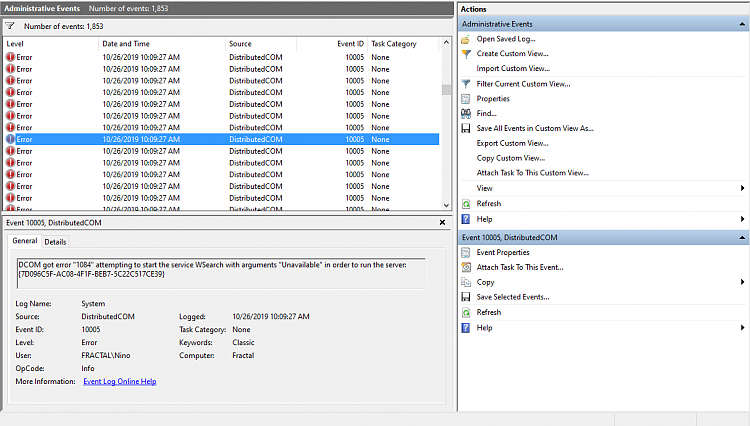Switch to the Details tab
Image resolution: width=750 pixels, height=426 pixels.
55,242
